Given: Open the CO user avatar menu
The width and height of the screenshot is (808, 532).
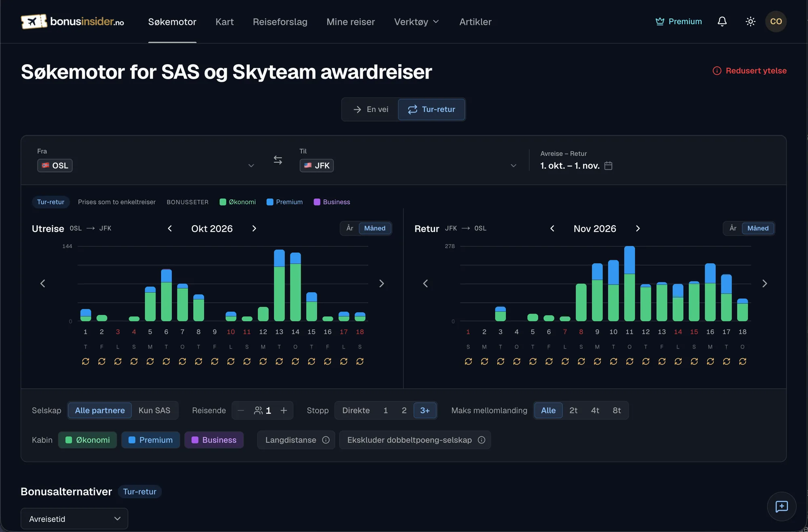Looking at the screenshot, I should pos(776,21).
